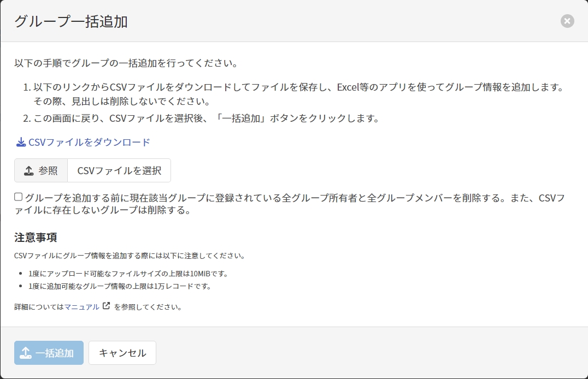The image size is (588, 379).
Task: Click the upload icon on the 一括追加 button
Action: pyautogui.click(x=25, y=353)
